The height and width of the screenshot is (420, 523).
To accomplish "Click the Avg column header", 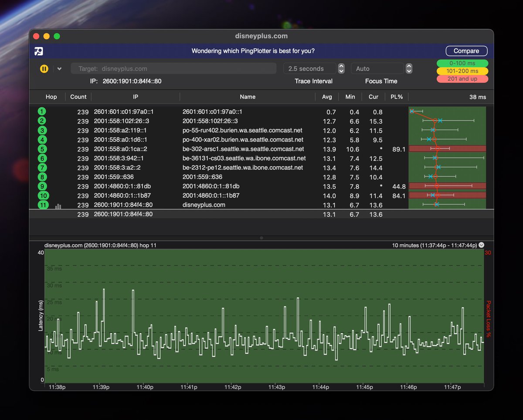I will pyautogui.click(x=327, y=97).
